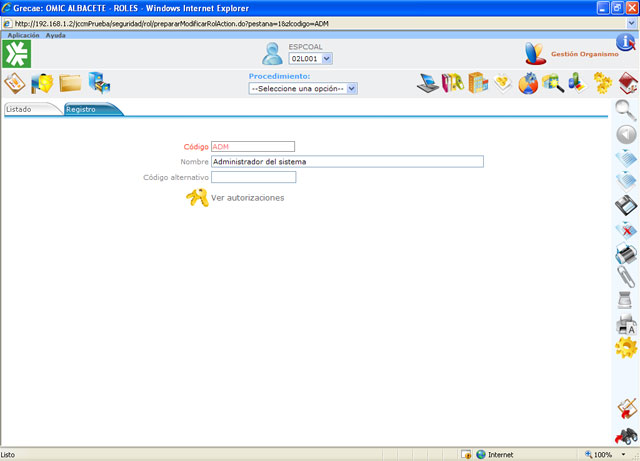Click the round back arrow sidebar icon
The image size is (640, 461).
626,135
